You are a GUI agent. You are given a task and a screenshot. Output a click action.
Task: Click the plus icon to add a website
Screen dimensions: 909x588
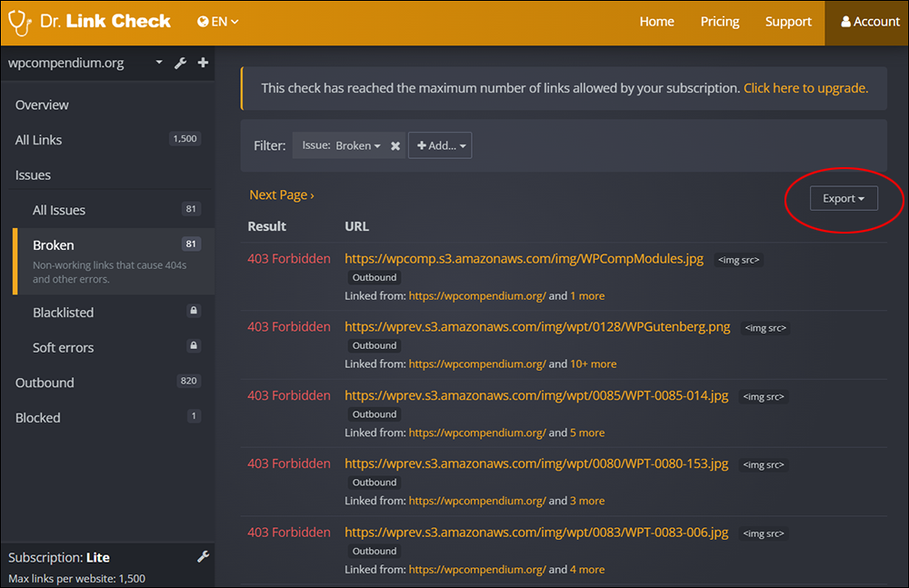[203, 62]
